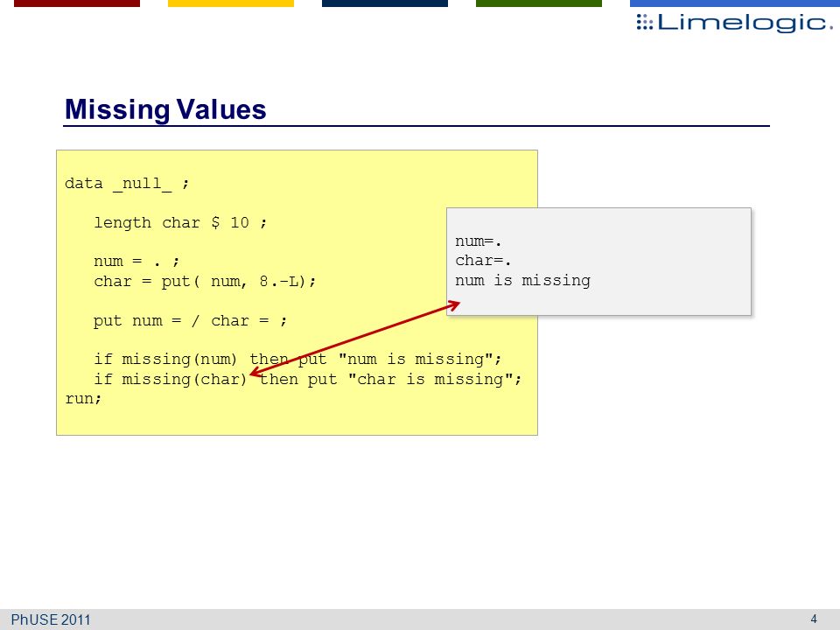Click the 'put num = / char = ;' line
840x630 pixels.
pos(190,321)
